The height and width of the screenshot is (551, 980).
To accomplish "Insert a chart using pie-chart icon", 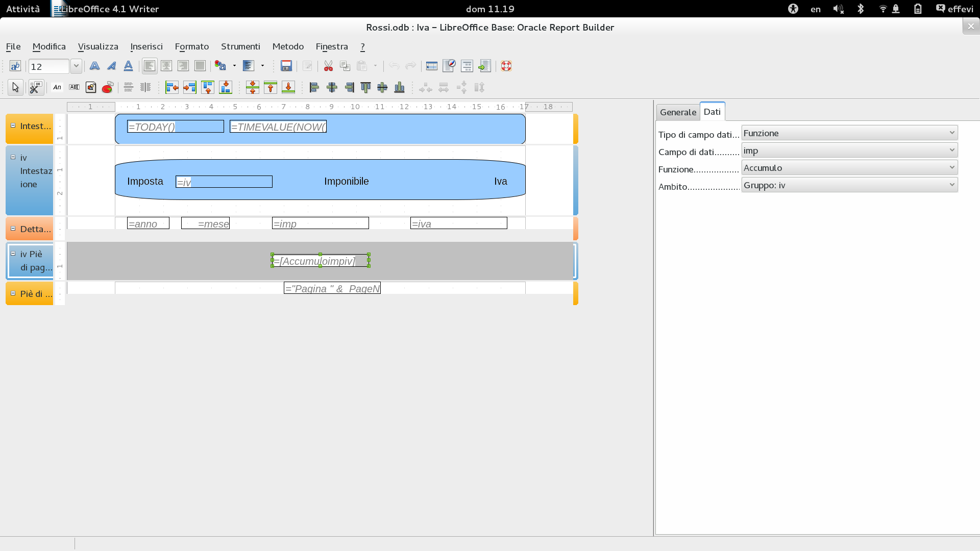I will click(x=107, y=88).
